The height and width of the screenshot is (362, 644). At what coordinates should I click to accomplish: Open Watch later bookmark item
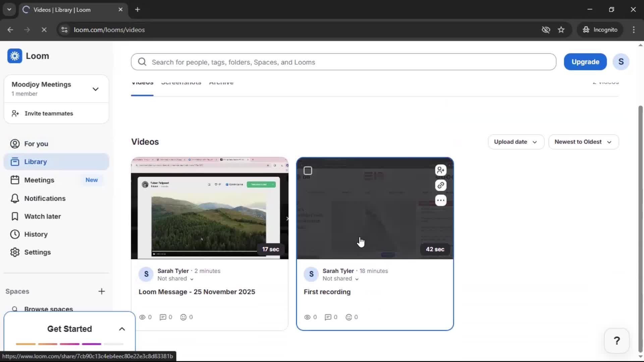(x=42, y=217)
